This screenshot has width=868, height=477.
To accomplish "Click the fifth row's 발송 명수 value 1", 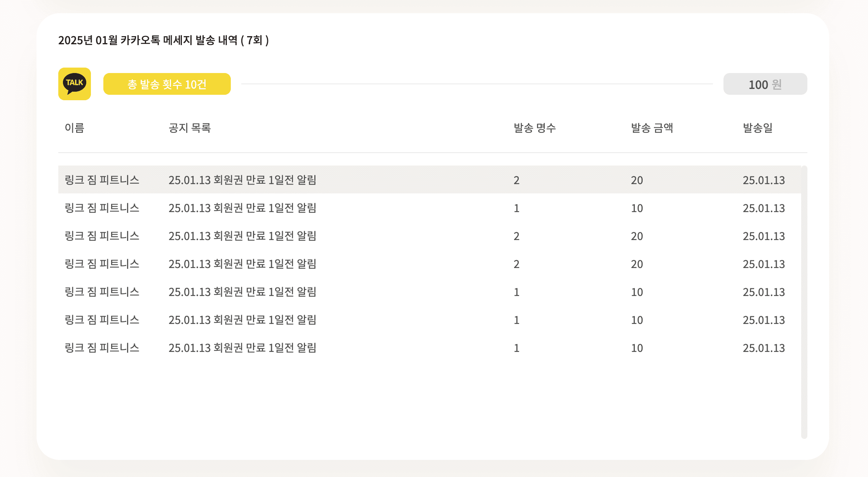I will (x=516, y=292).
